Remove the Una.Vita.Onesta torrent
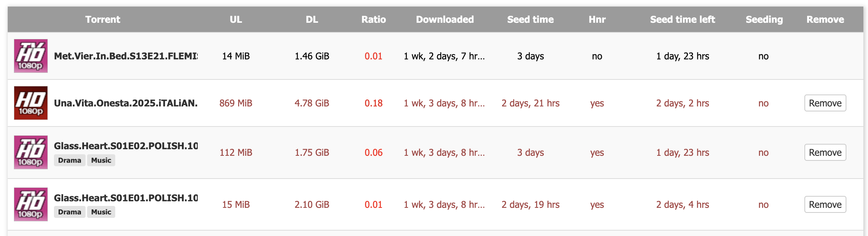Image resolution: width=868 pixels, height=236 pixels. pyautogui.click(x=825, y=103)
